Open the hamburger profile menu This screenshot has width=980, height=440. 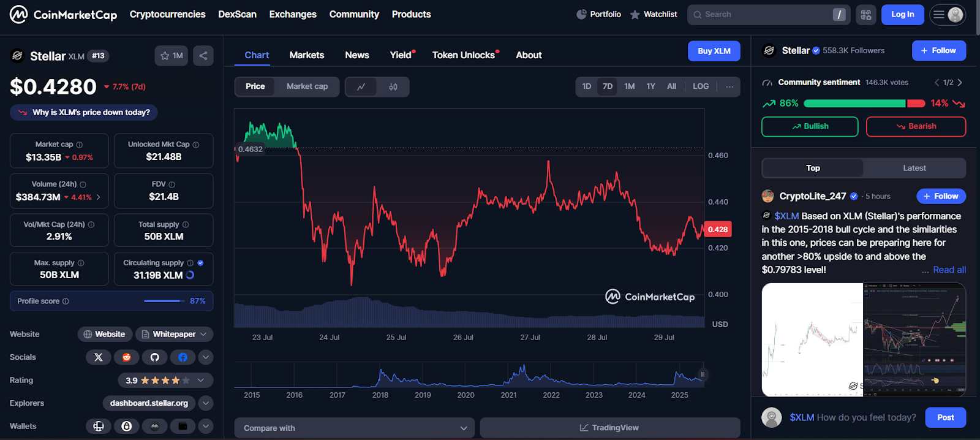948,15
